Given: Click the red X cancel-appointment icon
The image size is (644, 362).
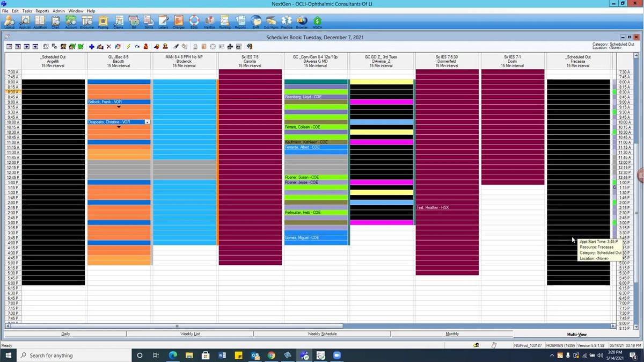Looking at the screenshot, I should (x=109, y=46).
